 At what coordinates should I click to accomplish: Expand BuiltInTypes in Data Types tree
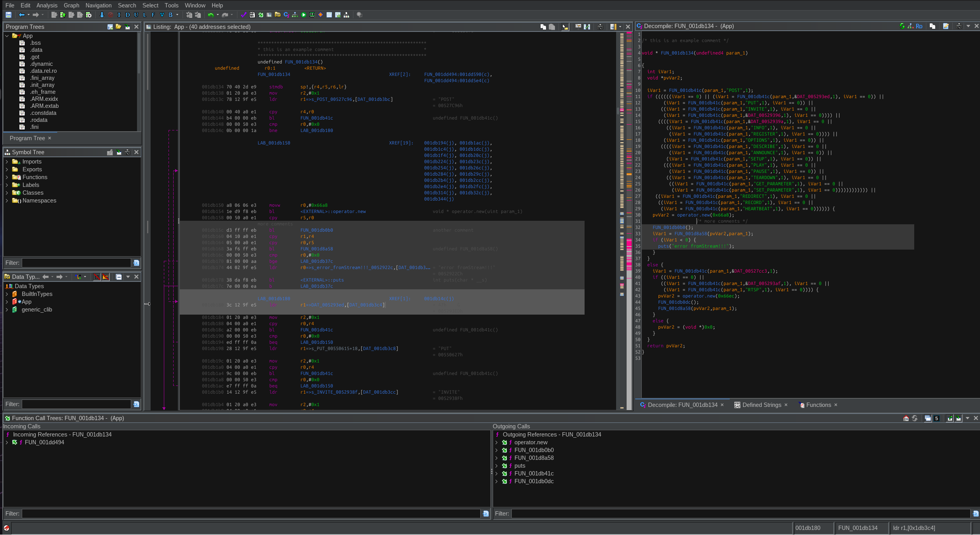click(7, 294)
